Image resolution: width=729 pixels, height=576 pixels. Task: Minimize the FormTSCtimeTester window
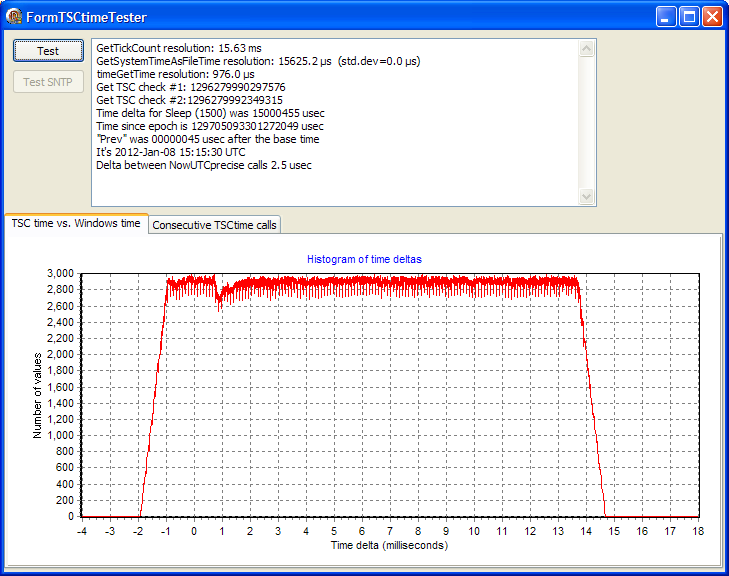click(666, 17)
